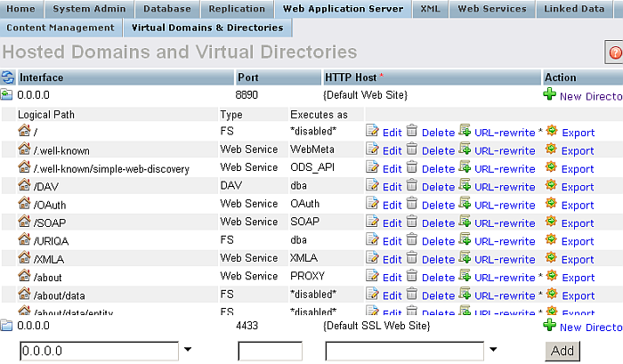Open URL-rewrite for /.well-known/simple-web-discovery
623x364 pixels.
point(505,169)
